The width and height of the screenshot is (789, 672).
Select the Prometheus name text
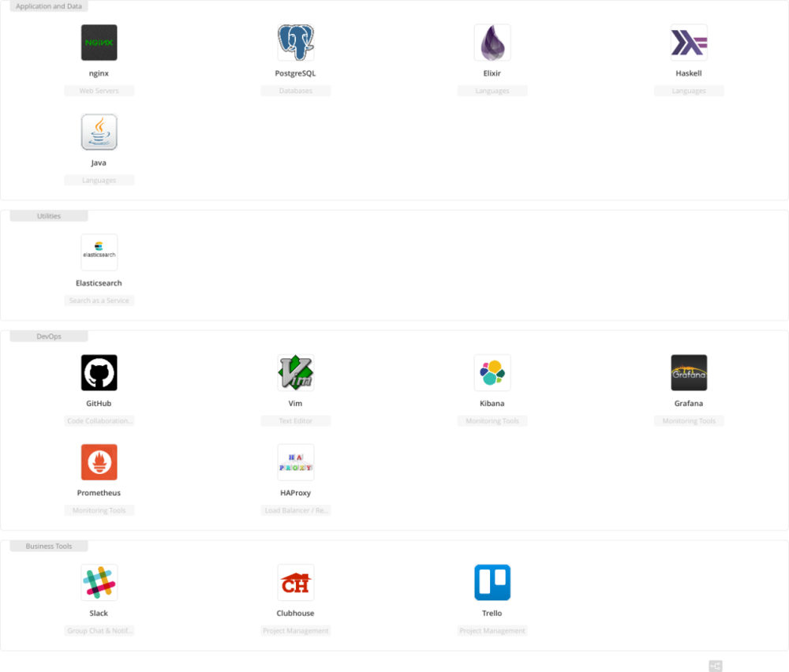coord(99,493)
